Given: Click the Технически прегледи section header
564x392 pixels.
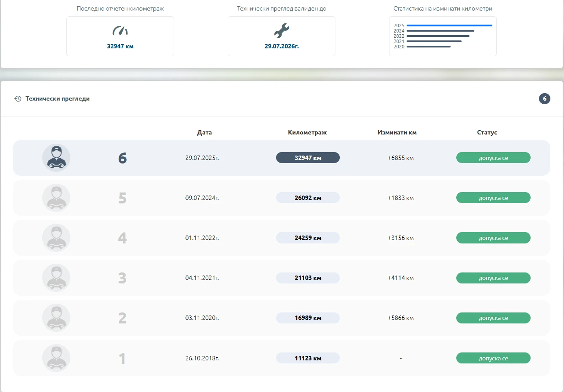Looking at the screenshot, I should pyautogui.click(x=58, y=99).
